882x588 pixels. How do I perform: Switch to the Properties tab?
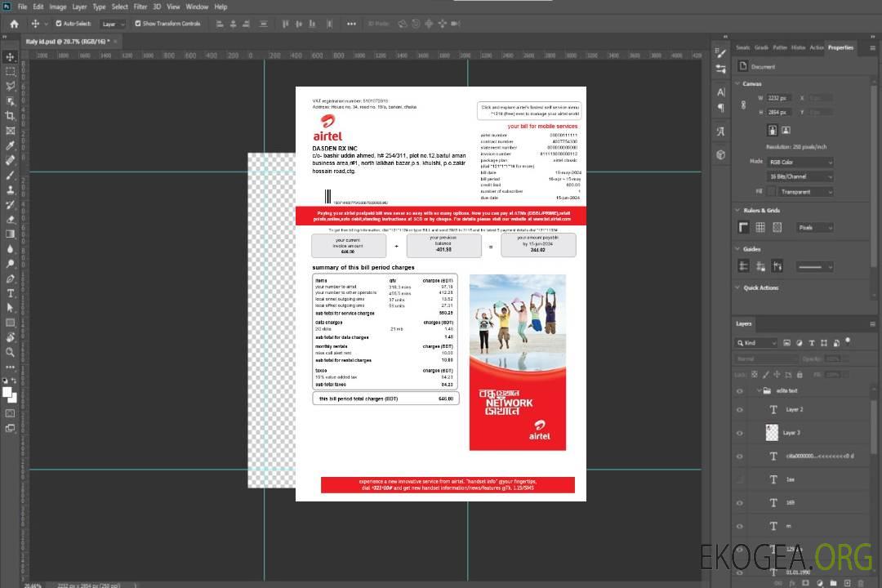pyautogui.click(x=840, y=47)
